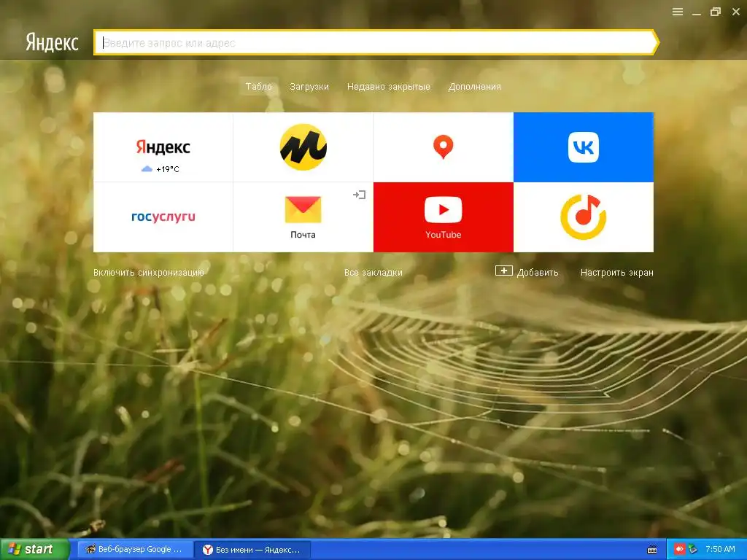
Task: Focus the search or address input field
Action: [x=374, y=43]
